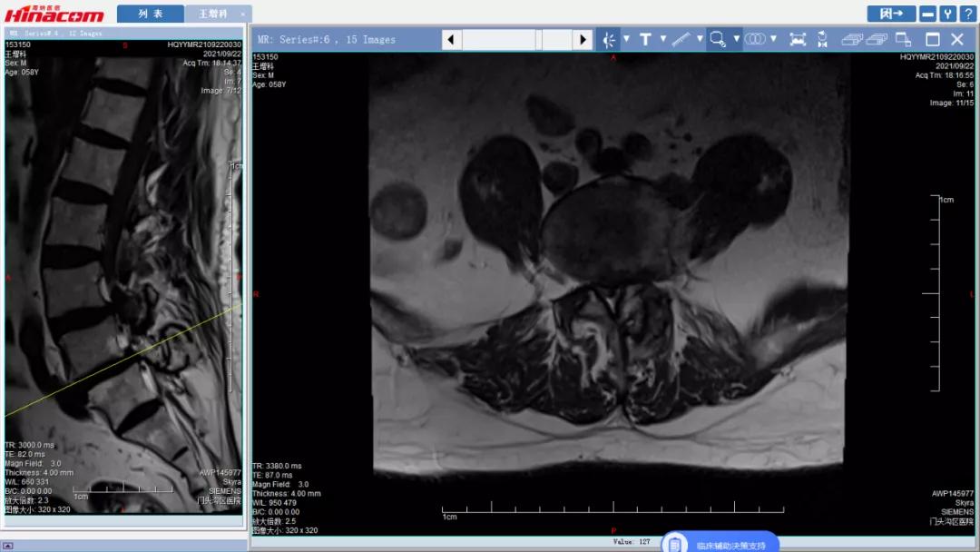Screen dimensions: 980x552
Task: Expand the ruler measurement dropdown arrow
Action: [700, 39]
